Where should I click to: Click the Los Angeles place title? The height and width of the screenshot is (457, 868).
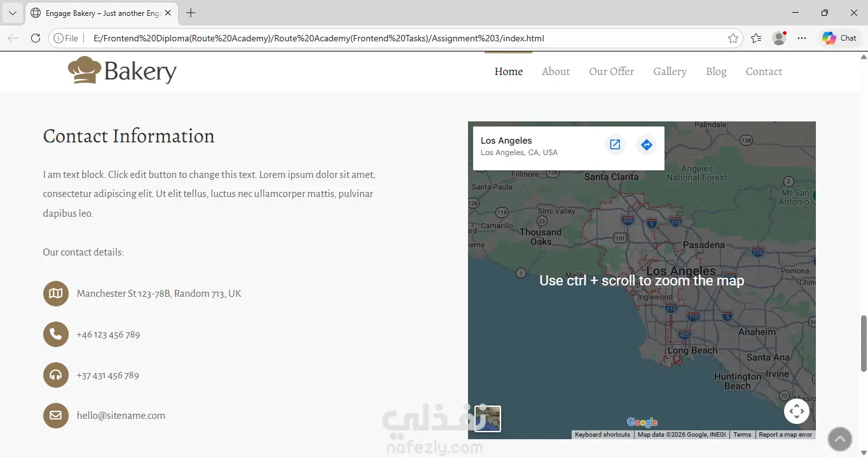(x=506, y=140)
